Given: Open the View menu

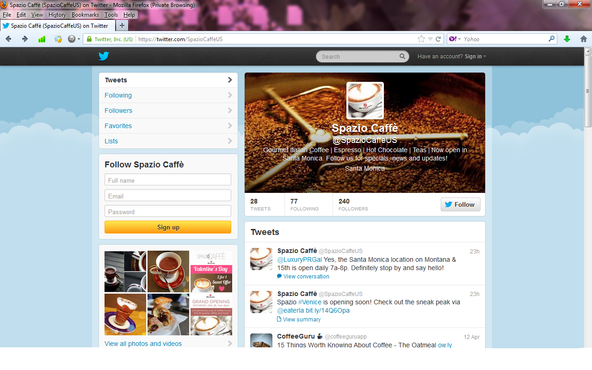Looking at the screenshot, I should pyautogui.click(x=37, y=15).
